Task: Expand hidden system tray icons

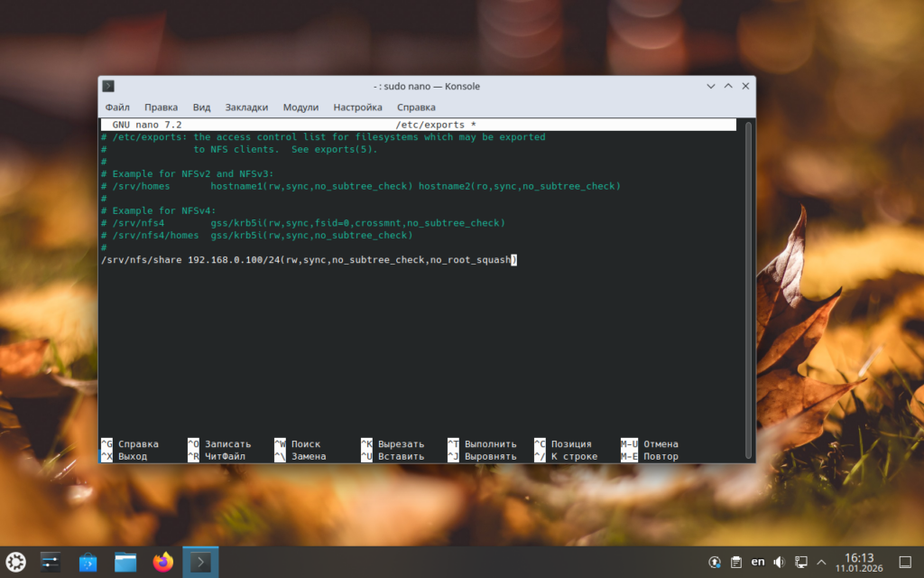Action: click(x=821, y=562)
